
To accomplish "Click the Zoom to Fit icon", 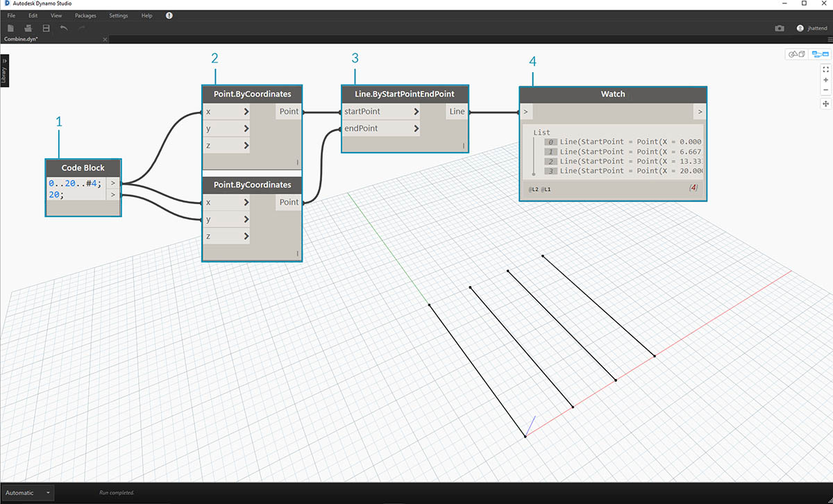I will [x=825, y=69].
